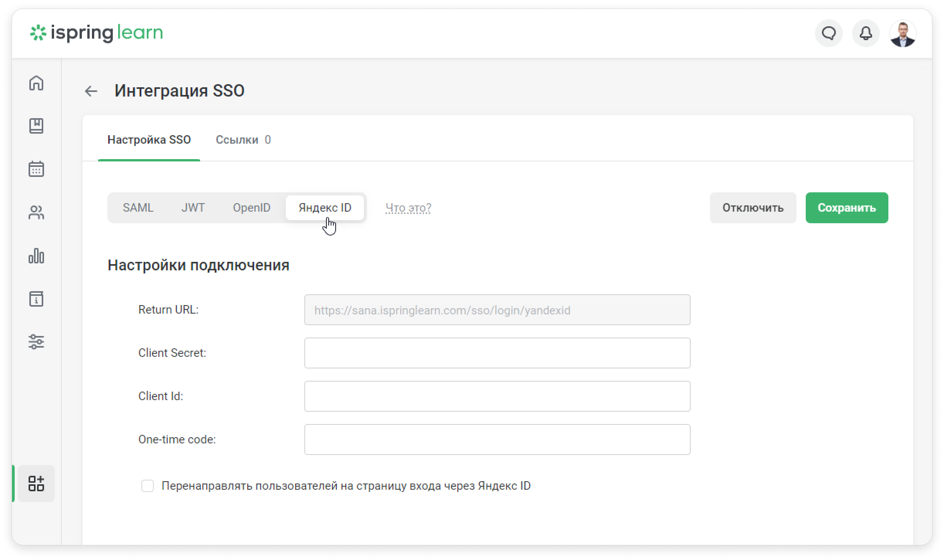Viewport: 944px width, 560px height.
Task: Go back with the arrow icon
Action: [91, 91]
